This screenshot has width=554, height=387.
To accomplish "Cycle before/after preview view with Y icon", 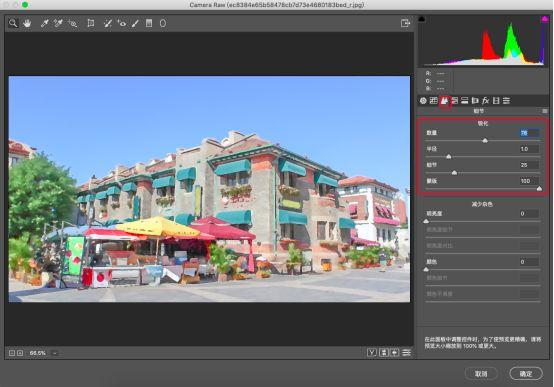I will tap(372, 352).
